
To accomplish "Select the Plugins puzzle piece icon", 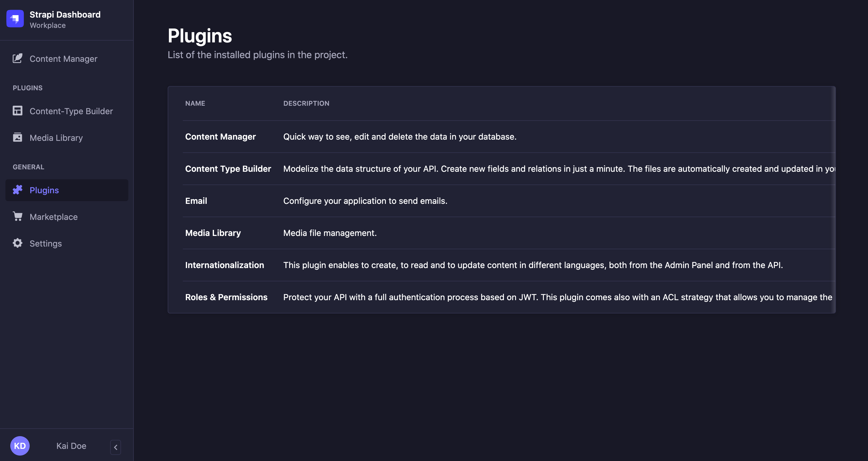I will [18, 190].
